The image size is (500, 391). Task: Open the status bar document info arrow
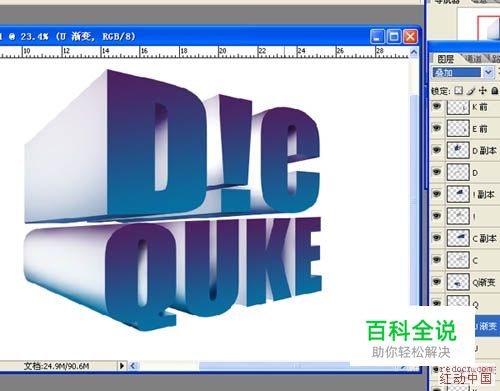(x=122, y=366)
